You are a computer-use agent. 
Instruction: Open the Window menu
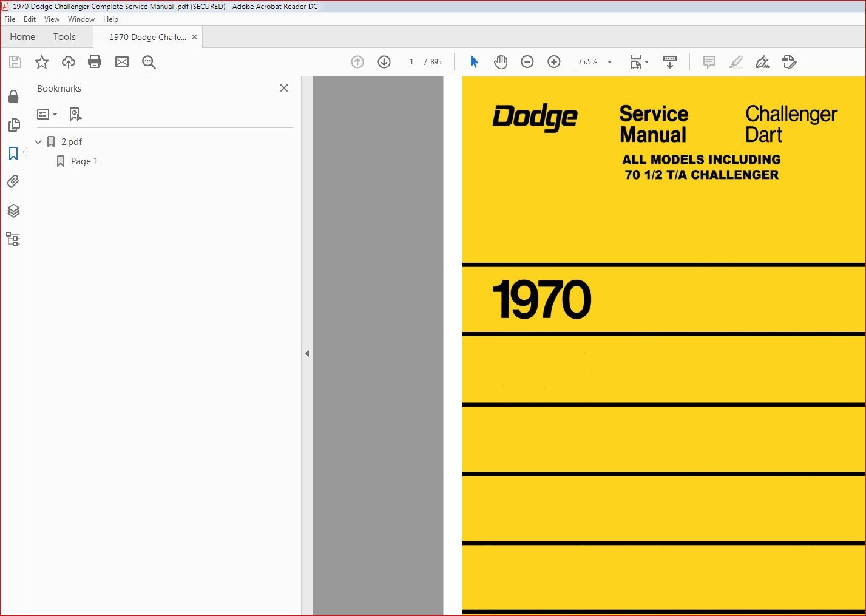coord(81,19)
